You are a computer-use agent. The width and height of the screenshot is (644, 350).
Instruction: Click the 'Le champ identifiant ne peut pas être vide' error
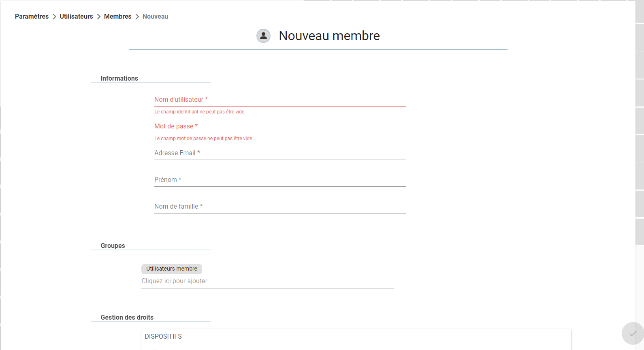tap(199, 112)
